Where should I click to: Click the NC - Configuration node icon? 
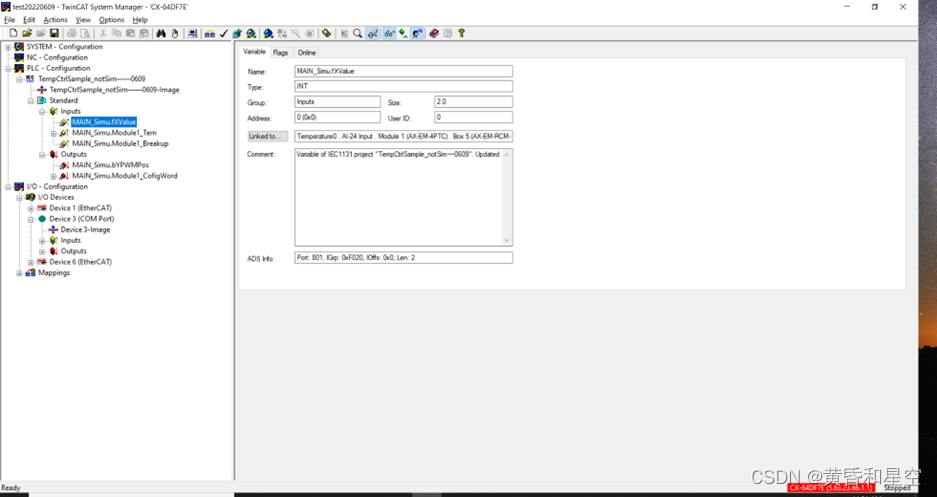click(x=19, y=57)
